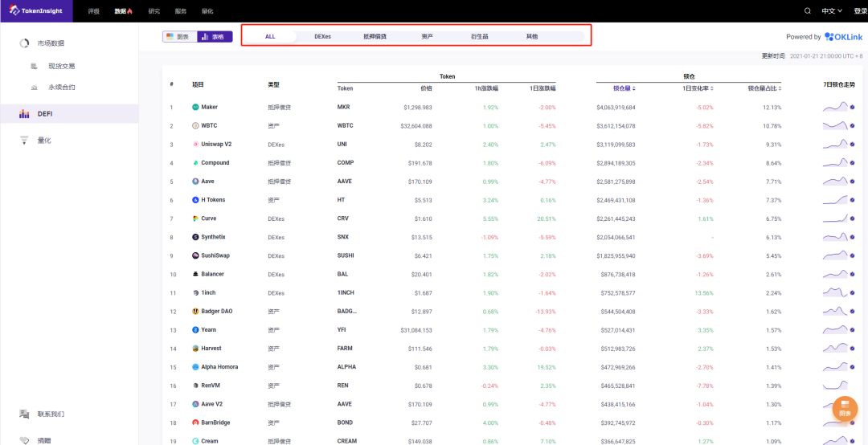The height and width of the screenshot is (445, 868).
Task: Click the OKLink logo
Action: click(x=844, y=36)
